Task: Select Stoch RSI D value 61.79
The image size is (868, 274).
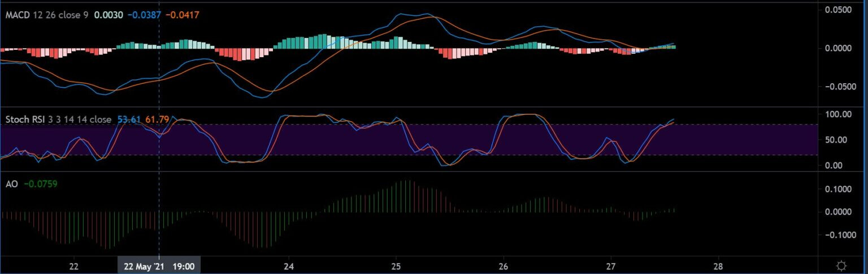Action: [x=156, y=119]
